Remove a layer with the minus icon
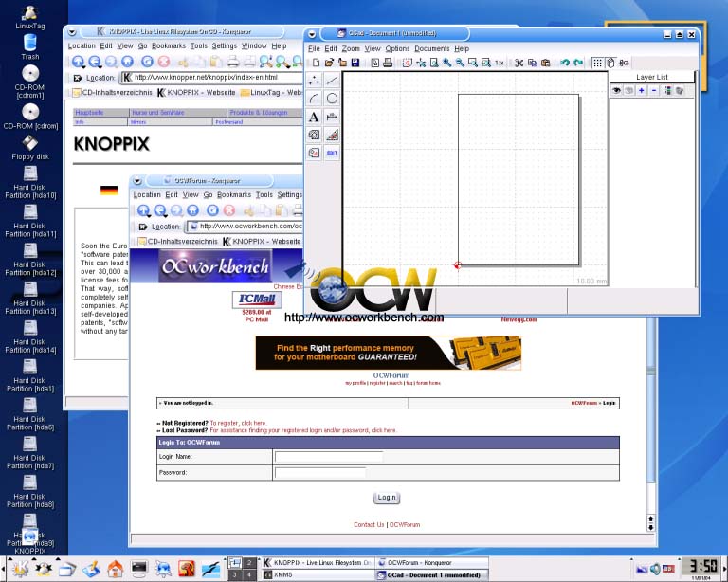Image resolution: width=728 pixels, height=582 pixels. click(654, 90)
